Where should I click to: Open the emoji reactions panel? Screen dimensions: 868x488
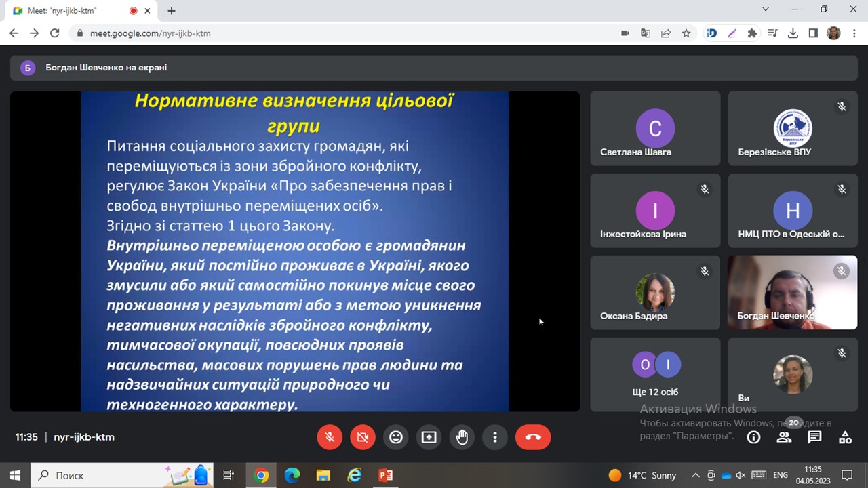396,438
